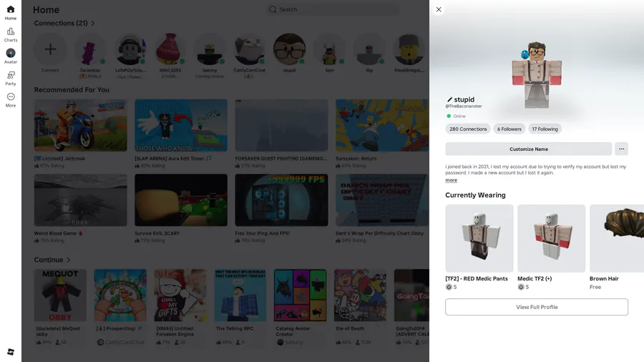Open the 280 Connections pill

pyautogui.click(x=468, y=129)
